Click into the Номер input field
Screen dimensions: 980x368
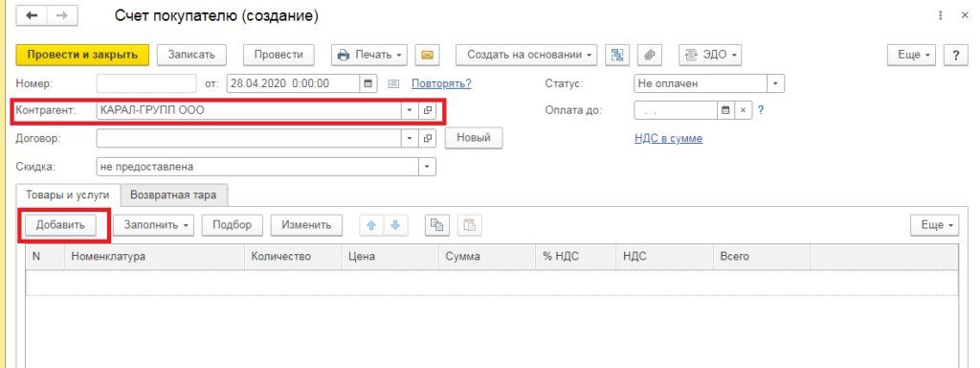146,83
